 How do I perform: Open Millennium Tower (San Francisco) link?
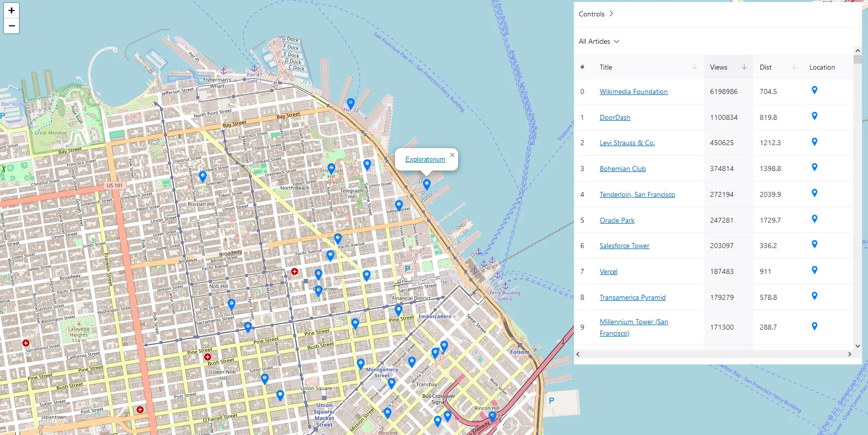pyautogui.click(x=634, y=327)
